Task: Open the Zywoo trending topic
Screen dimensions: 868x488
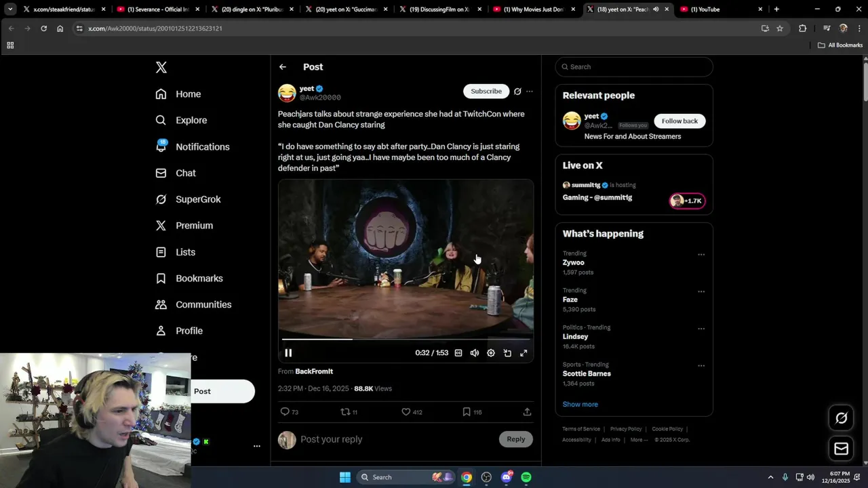Action: pyautogui.click(x=574, y=262)
